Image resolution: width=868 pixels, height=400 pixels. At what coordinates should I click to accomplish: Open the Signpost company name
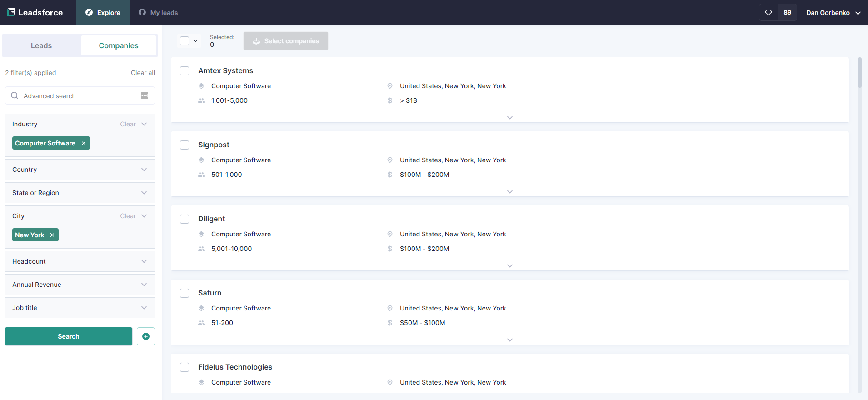[214, 145]
